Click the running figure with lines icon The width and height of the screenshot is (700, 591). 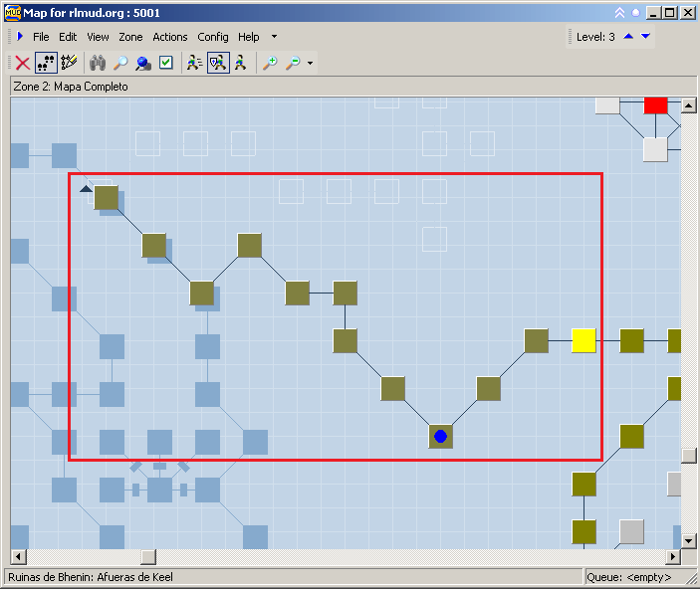195,63
